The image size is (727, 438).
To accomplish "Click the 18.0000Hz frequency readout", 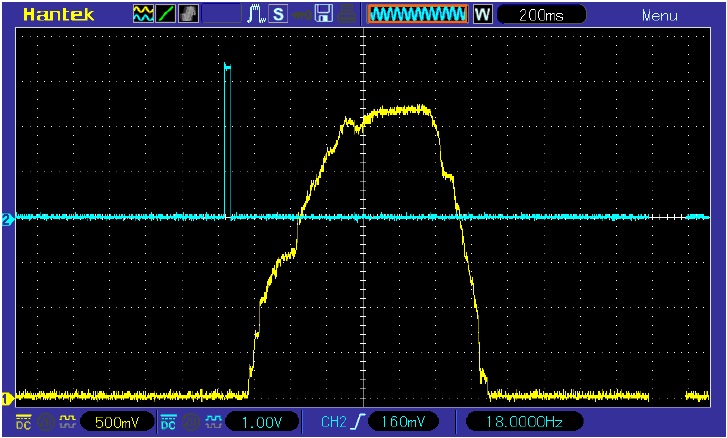I will (x=518, y=422).
